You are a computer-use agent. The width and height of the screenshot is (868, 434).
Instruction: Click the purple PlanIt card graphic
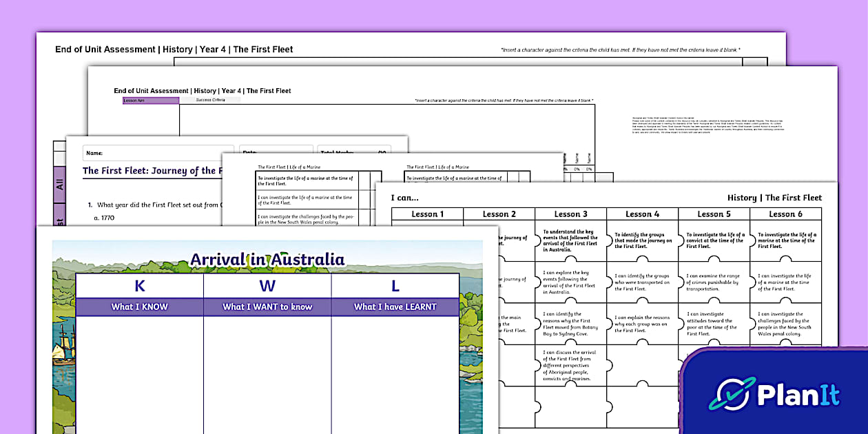pyautogui.click(x=772, y=393)
